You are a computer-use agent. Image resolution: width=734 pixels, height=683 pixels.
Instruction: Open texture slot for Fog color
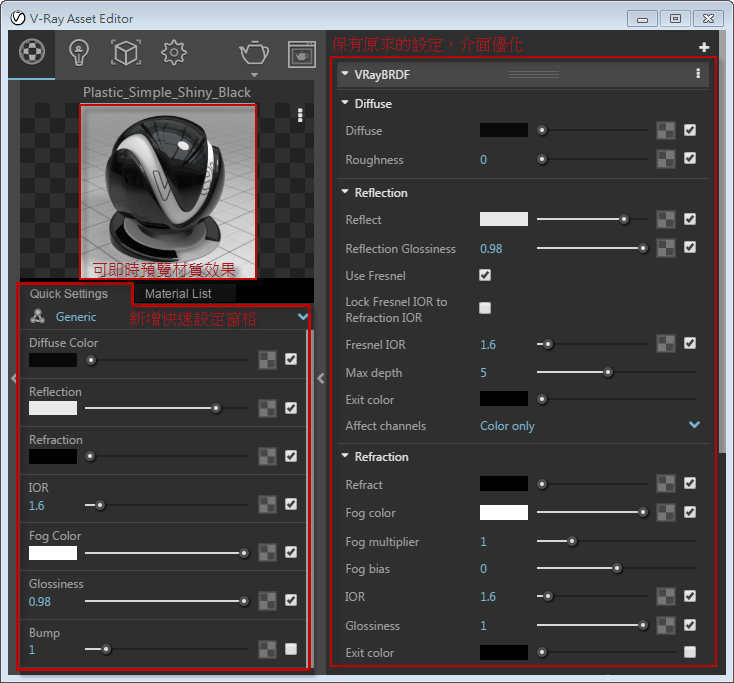click(x=665, y=513)
